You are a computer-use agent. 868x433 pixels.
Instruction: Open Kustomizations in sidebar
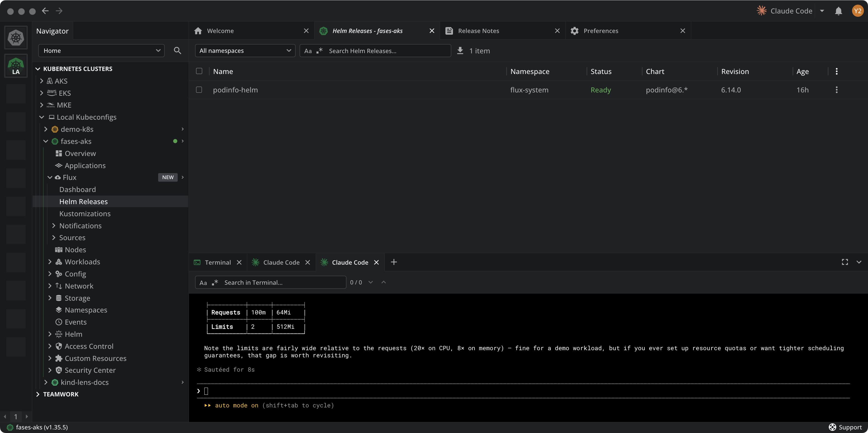click(x=85, y=213)
